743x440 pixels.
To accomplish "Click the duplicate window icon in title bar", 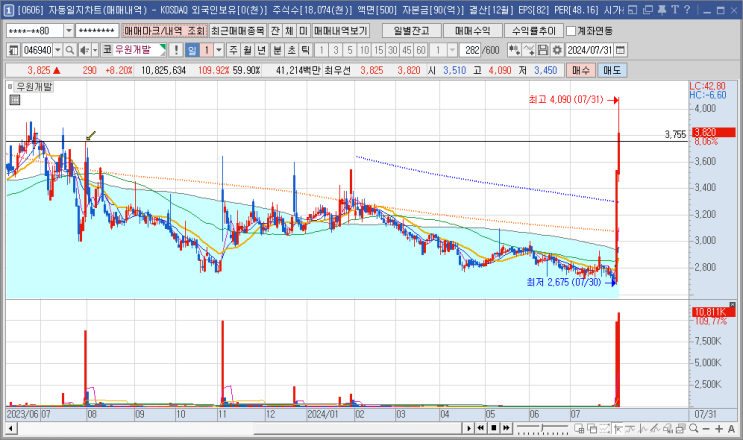I will [648, 10].
